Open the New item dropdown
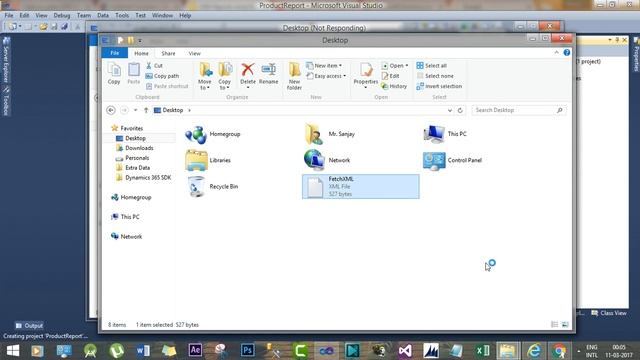The width and height of the screenshot is (640, 360). pyautogui.click(x=324, y=65)
